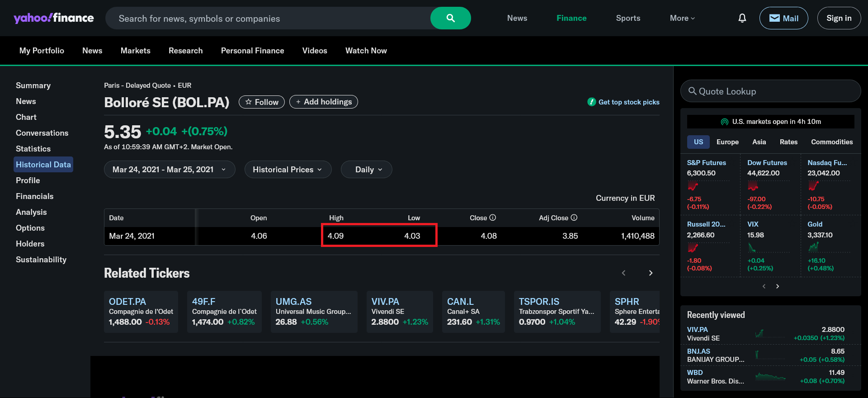Show next market indices page

[778, 286]
